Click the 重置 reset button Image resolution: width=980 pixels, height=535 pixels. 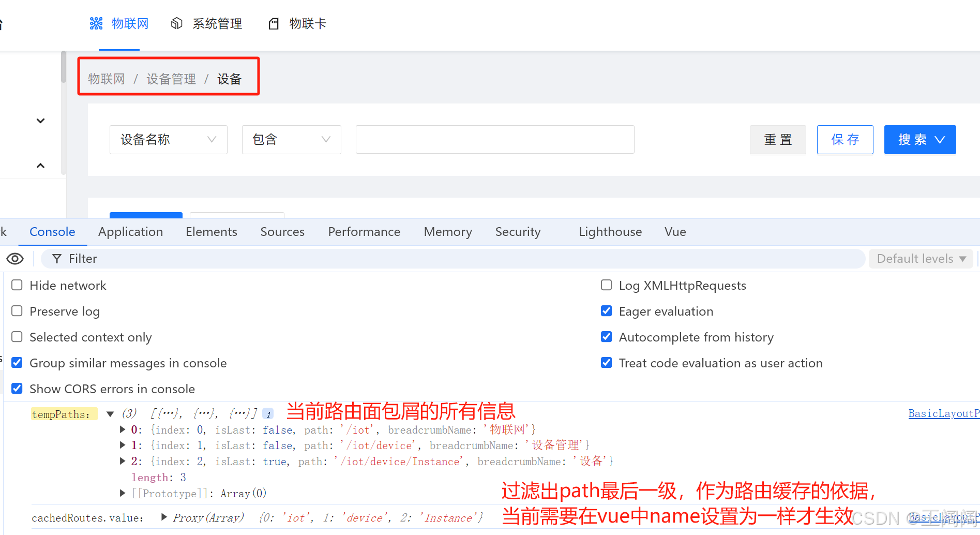(x=778, y=140)
